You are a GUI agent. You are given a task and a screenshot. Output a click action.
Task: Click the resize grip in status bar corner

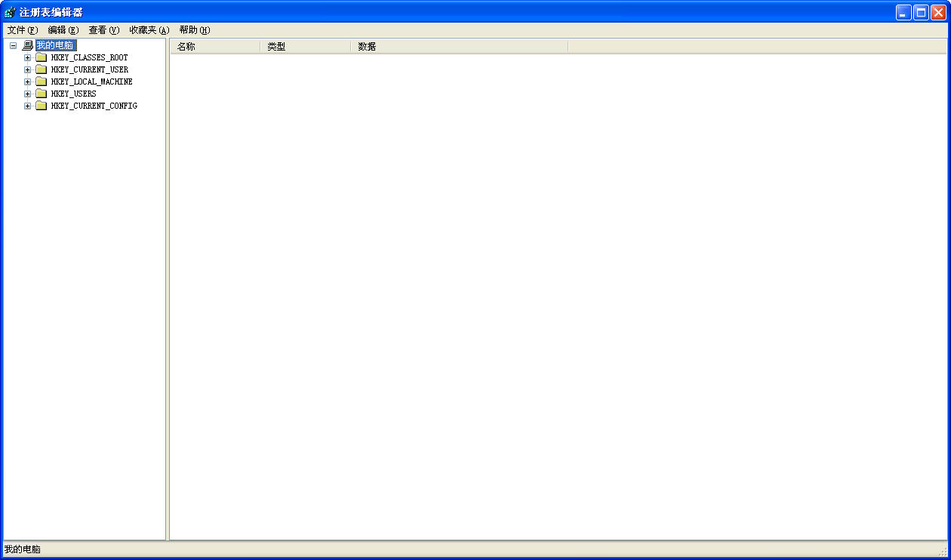click(x=942, y=552)
